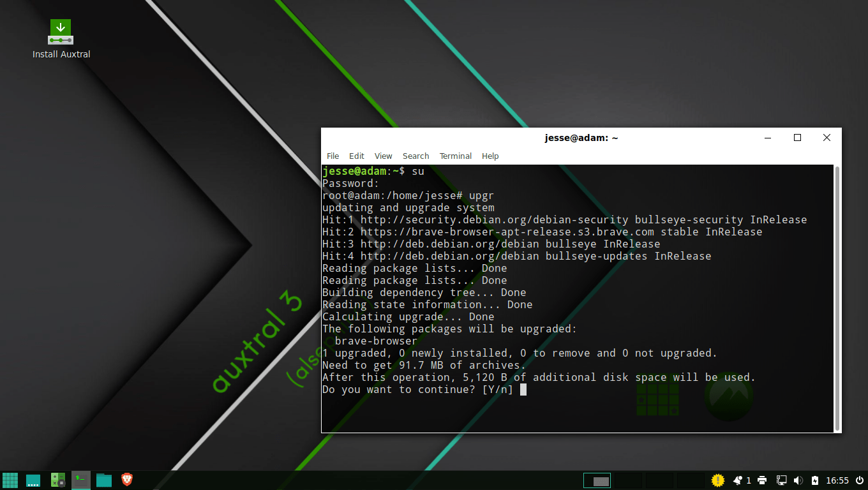Open the notification bell in the tray
The image size is (868, 490).
coord(738,480)
